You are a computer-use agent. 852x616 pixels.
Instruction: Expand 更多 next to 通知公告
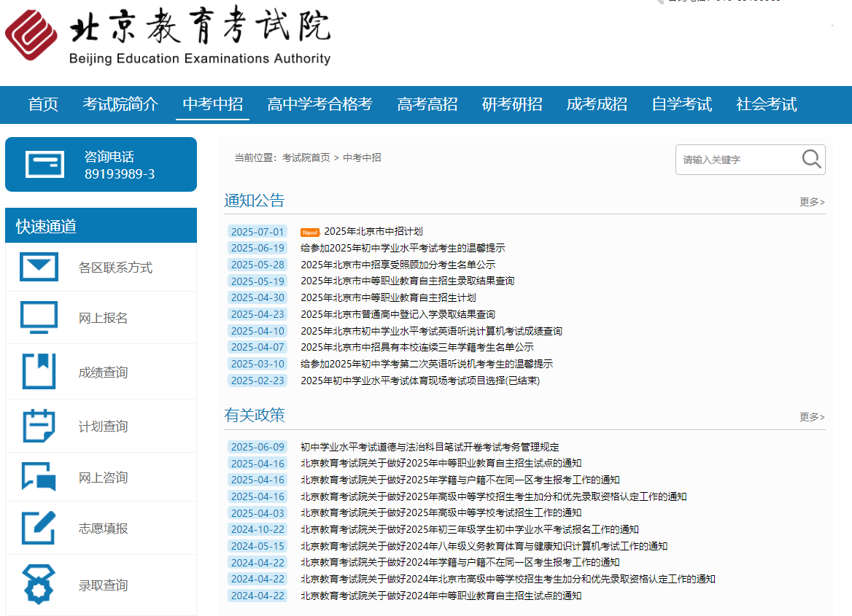point(811,202)
